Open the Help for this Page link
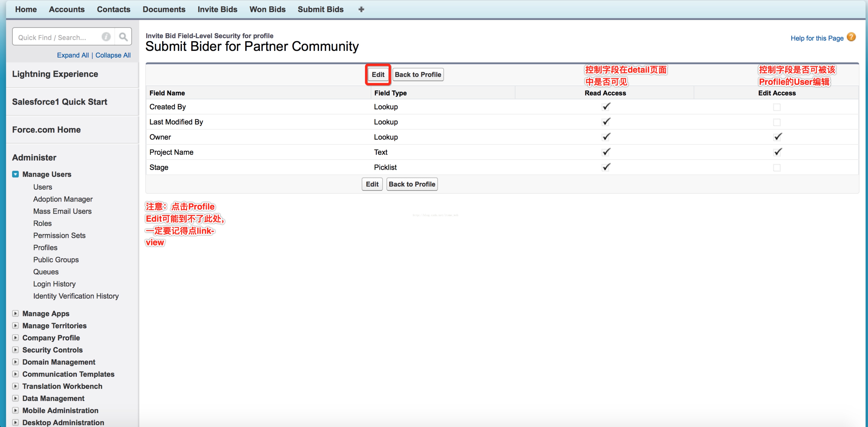The width and height of the screenshot is (868, 427). tap(817, 38)
